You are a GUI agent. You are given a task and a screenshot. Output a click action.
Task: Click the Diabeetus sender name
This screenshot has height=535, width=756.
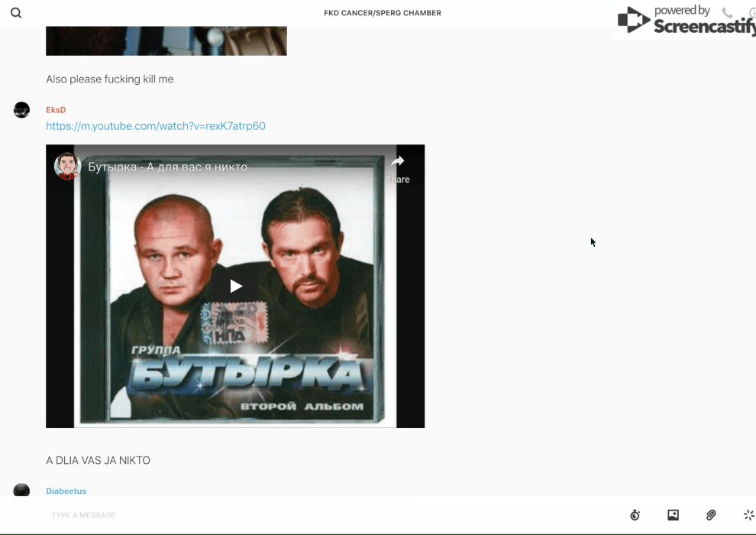coord(66,491)
